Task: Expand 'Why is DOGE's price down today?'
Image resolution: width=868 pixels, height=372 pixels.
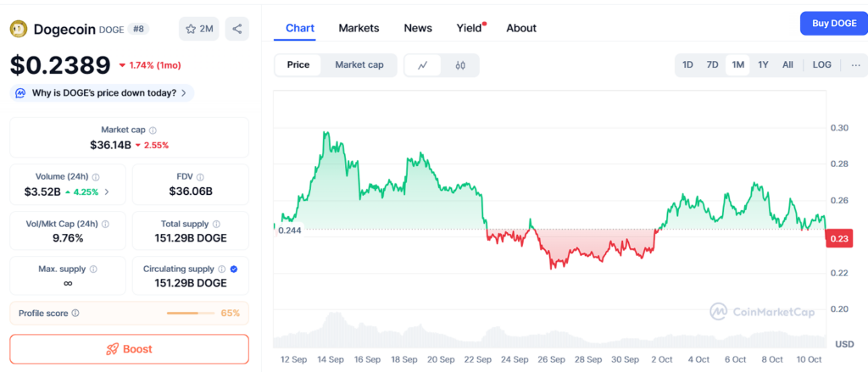Action: point(103,92)
